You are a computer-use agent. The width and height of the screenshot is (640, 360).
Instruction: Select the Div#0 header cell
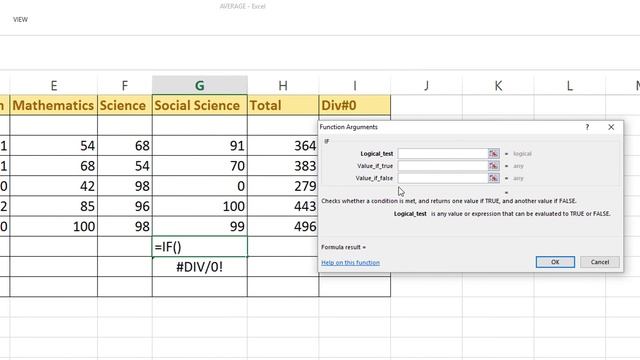coord(355,105)
